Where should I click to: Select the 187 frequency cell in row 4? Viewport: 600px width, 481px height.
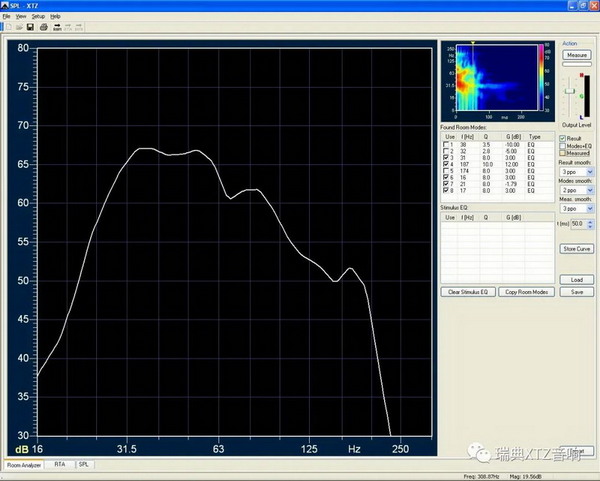click(465, 164)
